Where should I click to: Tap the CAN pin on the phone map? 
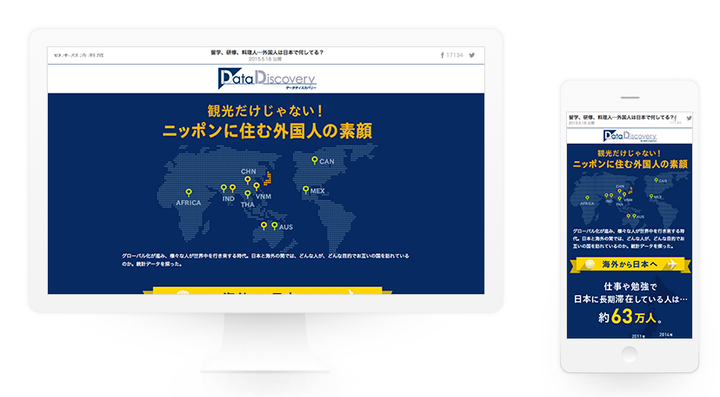point(656,180)
